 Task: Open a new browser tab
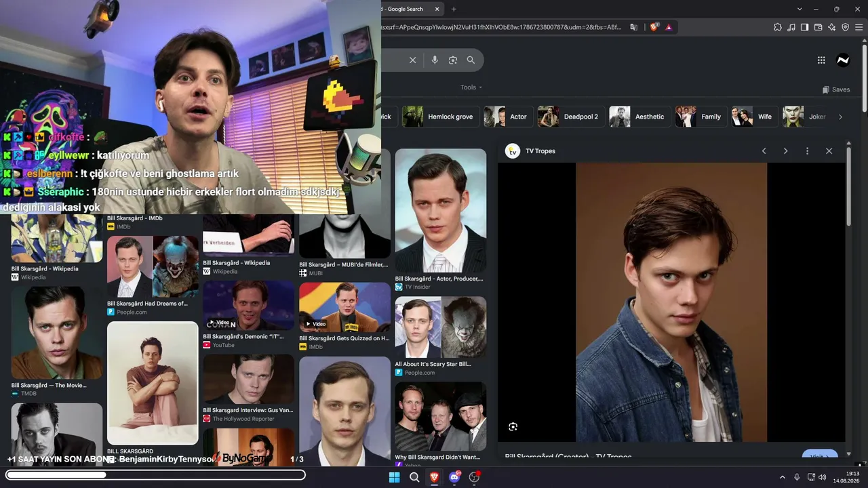[x=454, y=9]
